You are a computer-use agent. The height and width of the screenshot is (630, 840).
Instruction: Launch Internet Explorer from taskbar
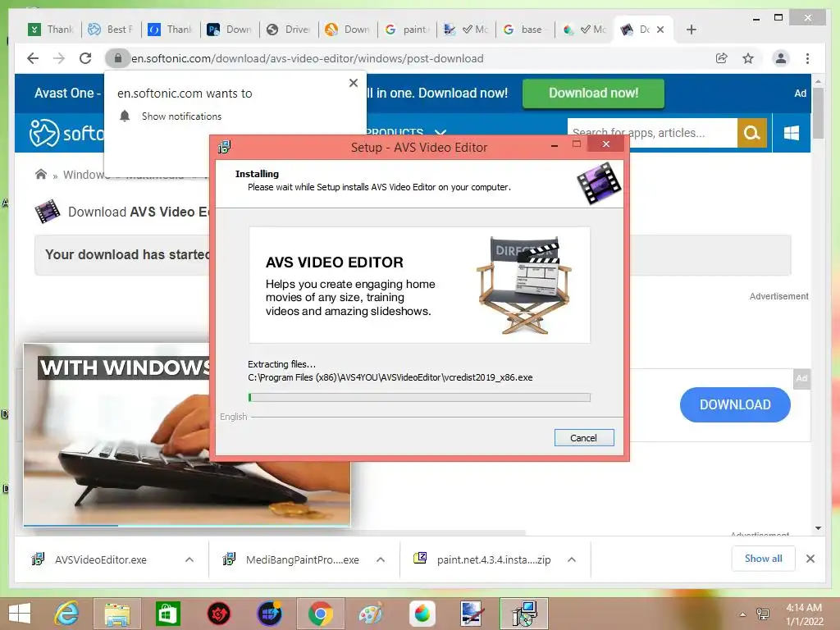click(67, 614)
